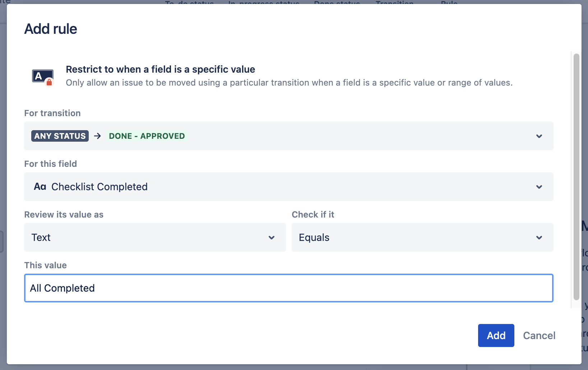Click the transition arrow icon
588x370 pixels.
coord(97,136)
